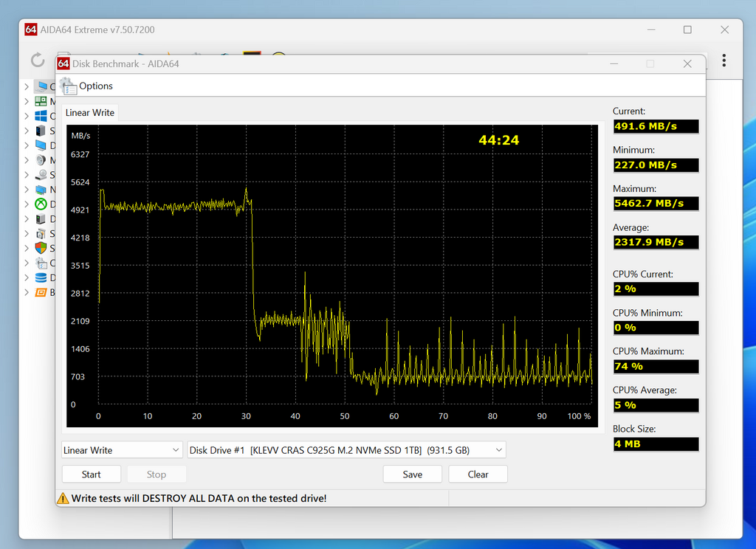Select the Security shield icon in the tree

click(x=41, y=248)
